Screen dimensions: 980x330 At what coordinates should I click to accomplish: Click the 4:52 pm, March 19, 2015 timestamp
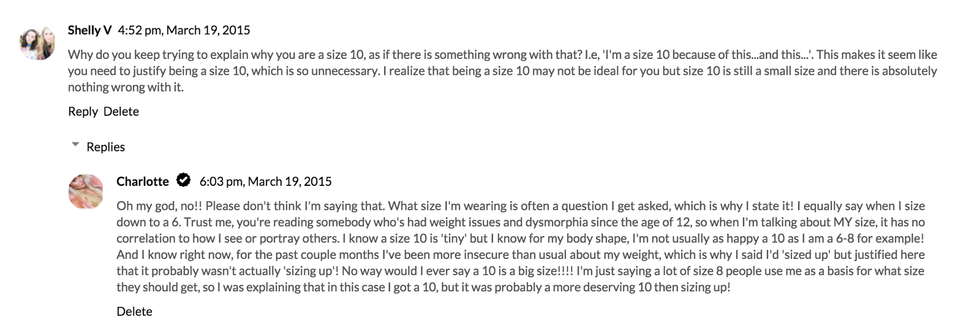(184, 30)
